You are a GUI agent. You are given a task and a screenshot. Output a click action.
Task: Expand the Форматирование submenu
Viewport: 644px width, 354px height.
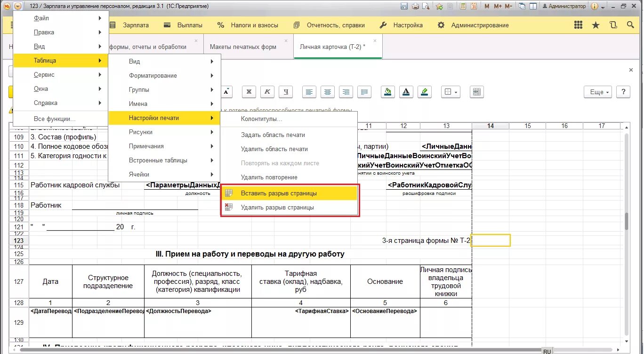click(x=164, y=76)
